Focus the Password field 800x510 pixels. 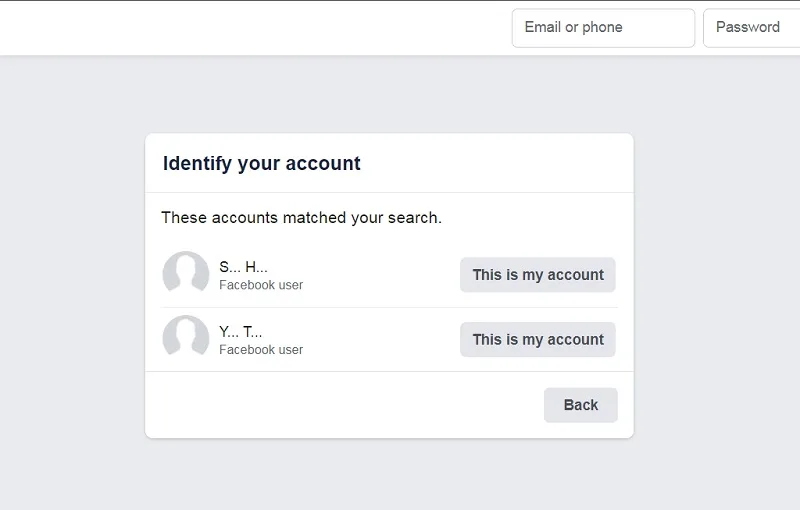point(752,28)
